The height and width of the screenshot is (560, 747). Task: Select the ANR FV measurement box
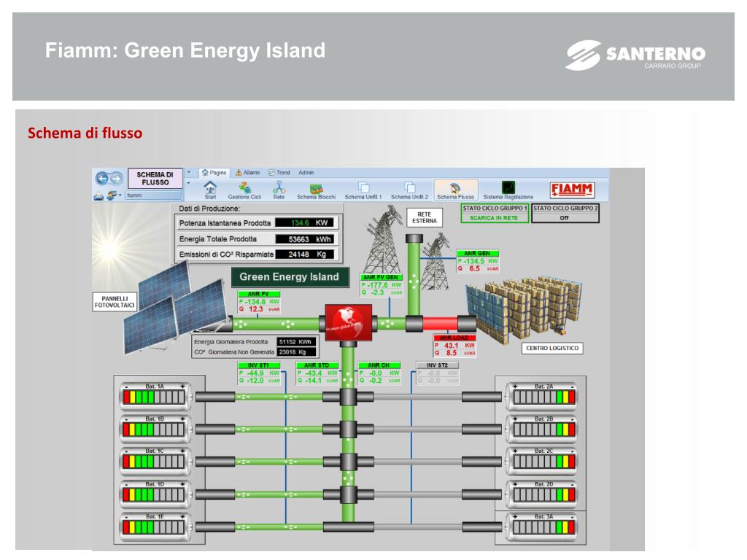click(259, 302)
